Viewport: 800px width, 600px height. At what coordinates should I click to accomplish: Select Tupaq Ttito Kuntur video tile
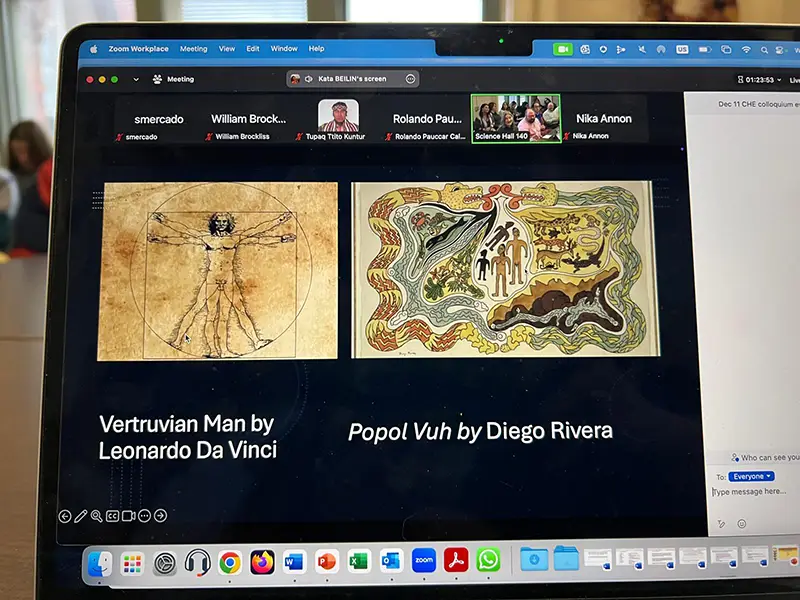click(337, 119)
